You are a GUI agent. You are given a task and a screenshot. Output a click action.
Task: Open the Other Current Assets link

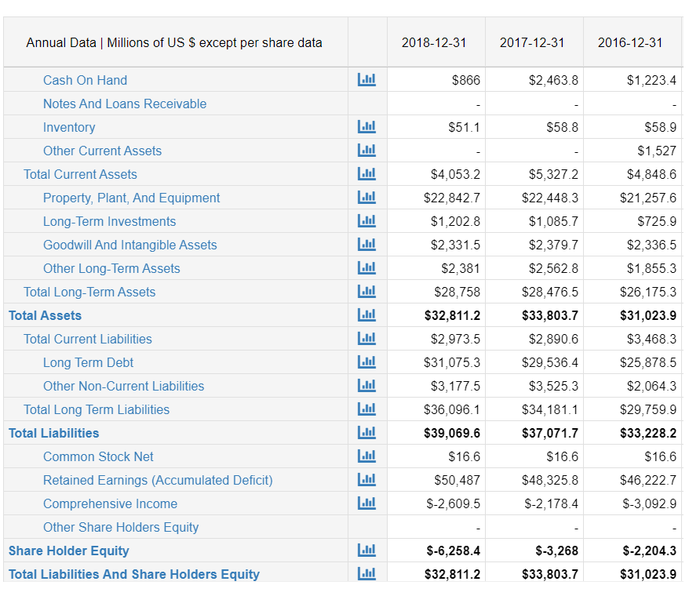[x=102, y=150]
